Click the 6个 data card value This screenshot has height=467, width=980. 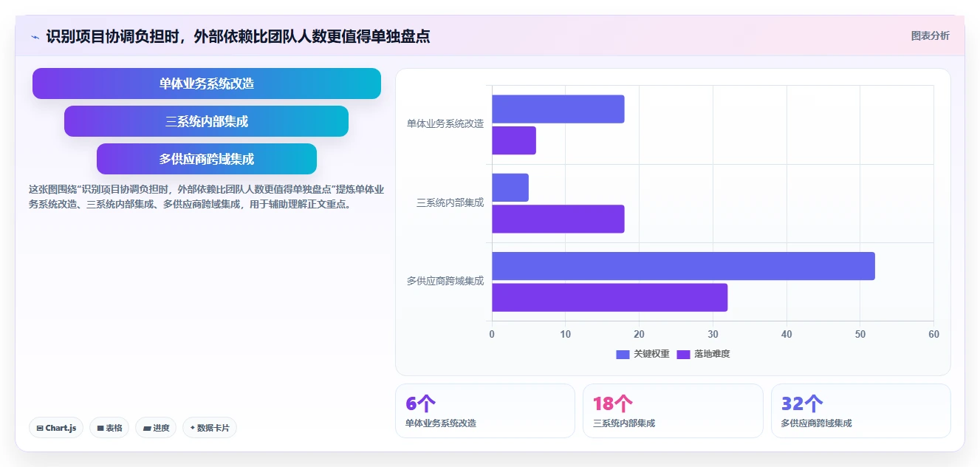coord(420,403)
